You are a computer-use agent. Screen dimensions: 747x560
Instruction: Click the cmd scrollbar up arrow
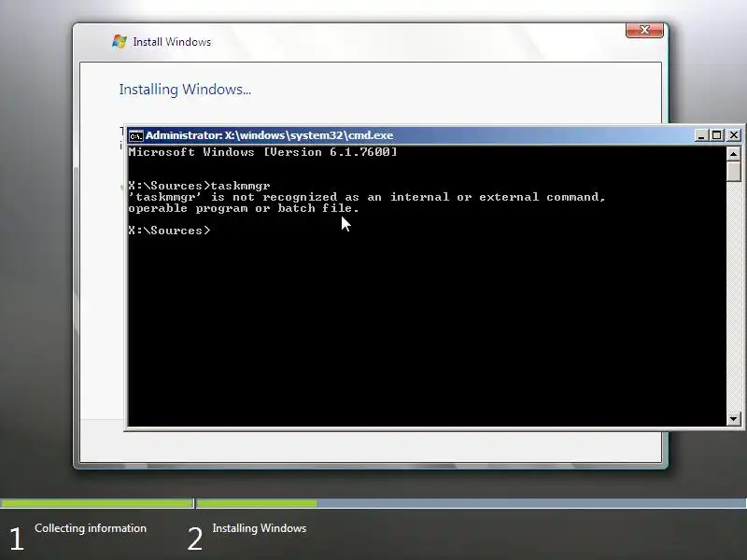[733, 153]
